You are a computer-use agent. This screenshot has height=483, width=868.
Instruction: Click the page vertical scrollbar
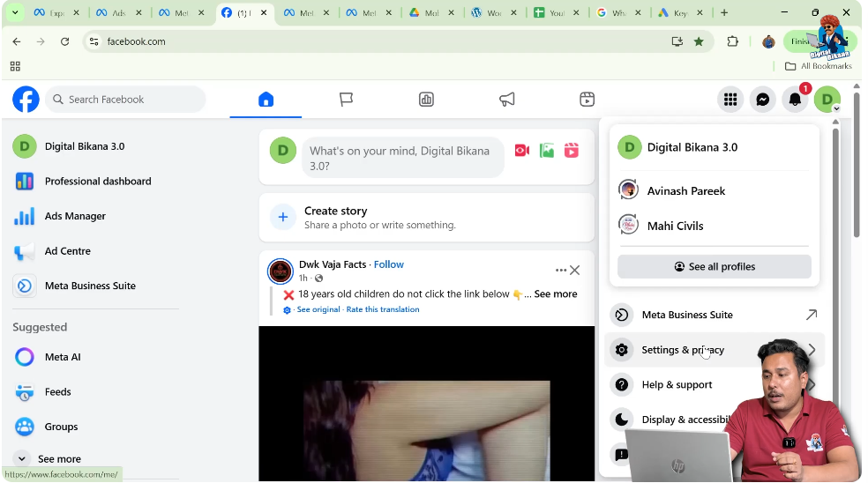pos(857,166)
